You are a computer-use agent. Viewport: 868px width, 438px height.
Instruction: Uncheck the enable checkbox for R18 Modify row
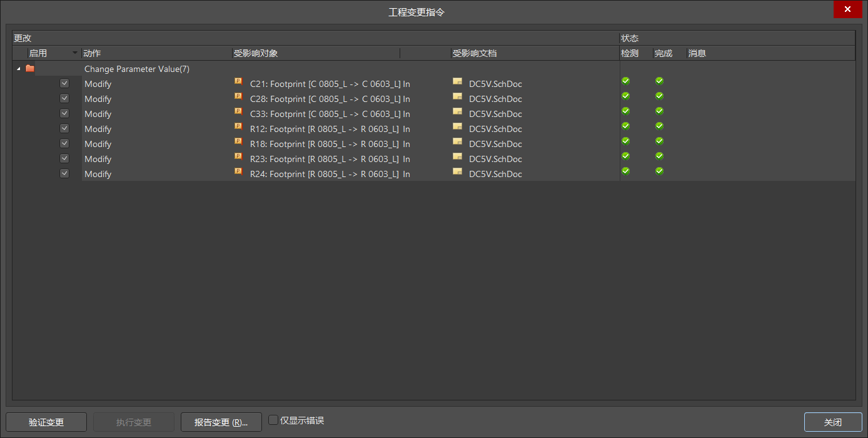(x=64, y=143)
